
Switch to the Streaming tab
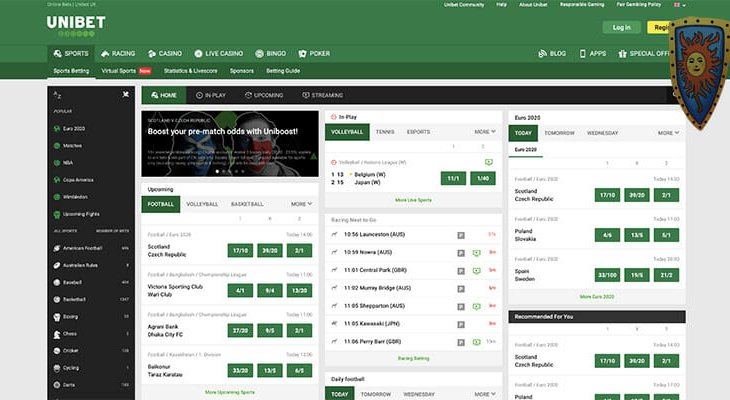point(323,95)
